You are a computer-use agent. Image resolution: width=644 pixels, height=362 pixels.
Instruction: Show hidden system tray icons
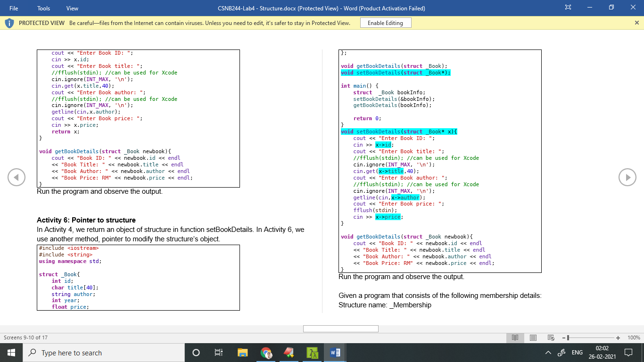point(548,353)
